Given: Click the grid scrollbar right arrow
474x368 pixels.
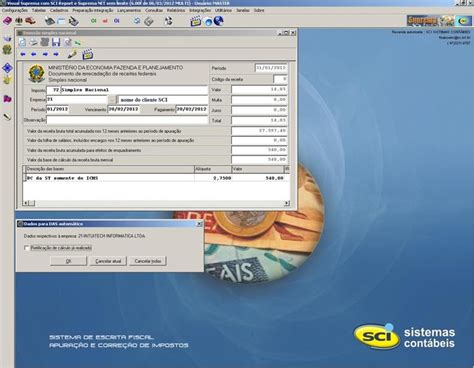Looking at the screenshot, I should coord(287,203).
